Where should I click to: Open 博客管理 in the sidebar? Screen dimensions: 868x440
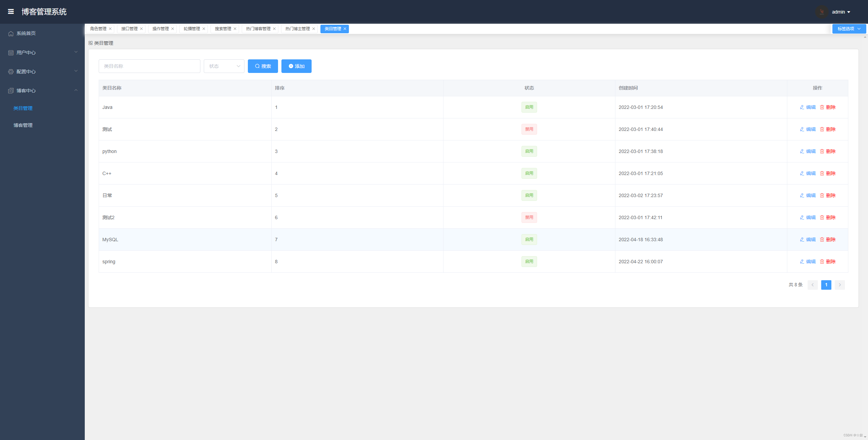(x=23, y=125)
